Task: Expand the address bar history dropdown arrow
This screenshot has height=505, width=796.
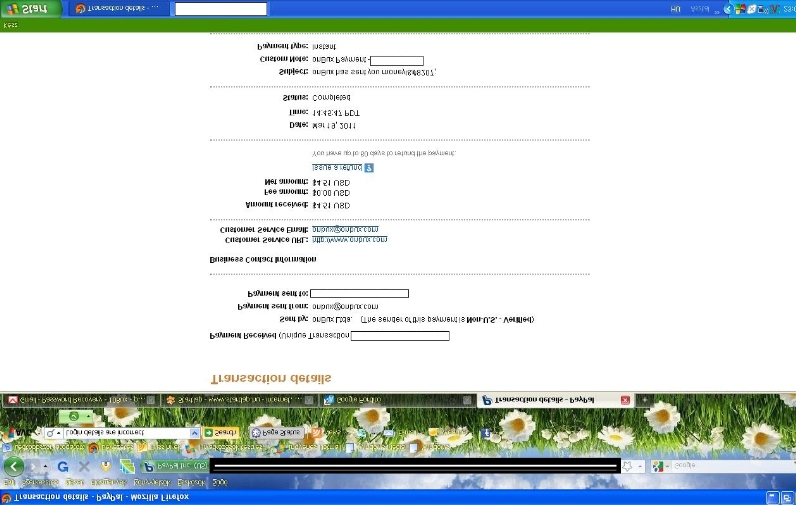Action: (640, 466)
